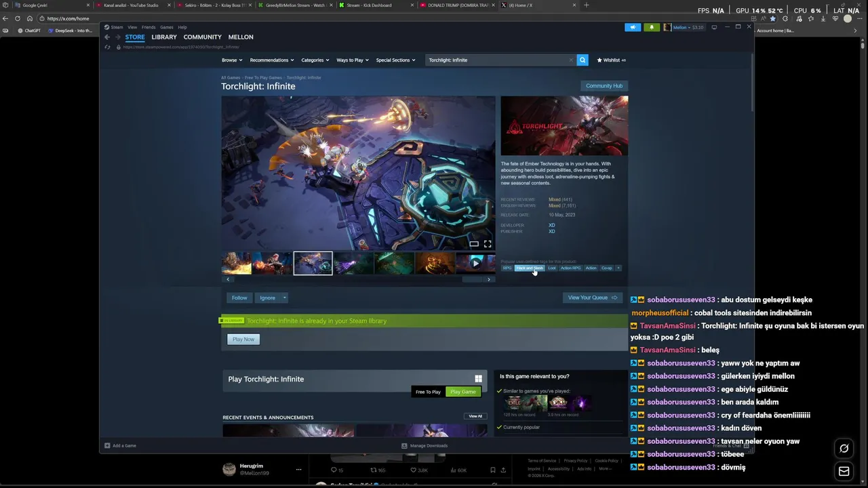The height and width of the screenshot is (488, 868).
Task: Click Play Now button
Action: [243, 339]
